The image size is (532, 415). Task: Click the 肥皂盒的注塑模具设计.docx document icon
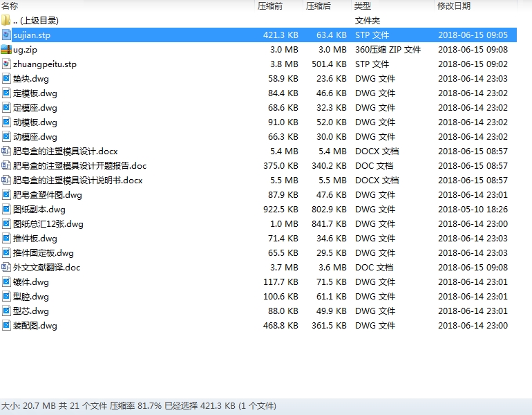tap(6, 151)
